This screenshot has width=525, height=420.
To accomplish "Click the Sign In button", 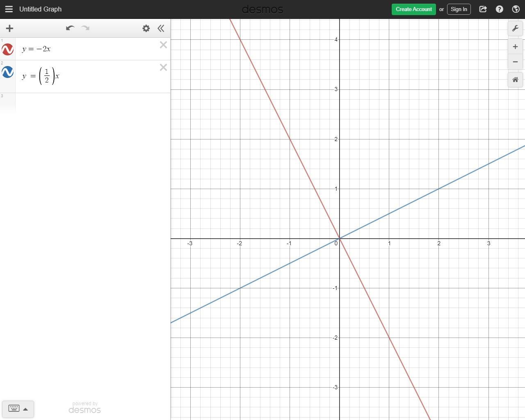I will (459, 9).
